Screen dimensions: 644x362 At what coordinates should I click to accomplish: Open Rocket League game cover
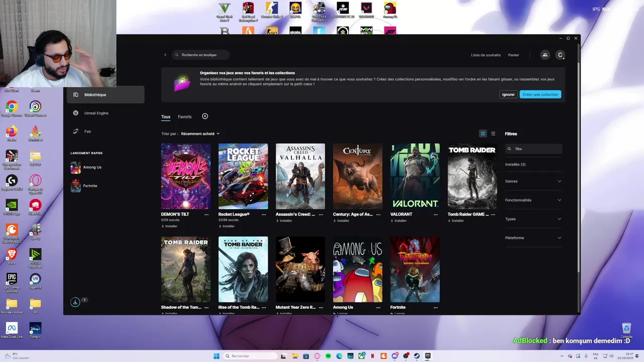[243, 176]
